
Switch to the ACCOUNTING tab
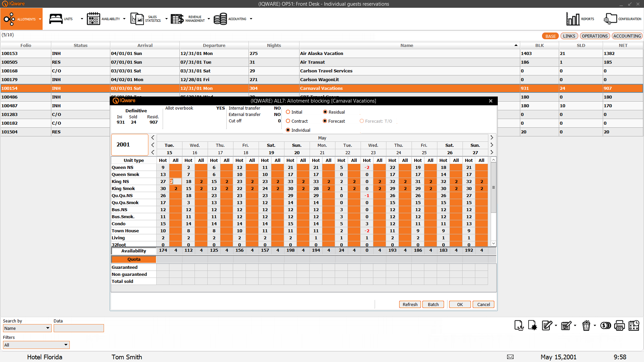(x=627, y=36)
